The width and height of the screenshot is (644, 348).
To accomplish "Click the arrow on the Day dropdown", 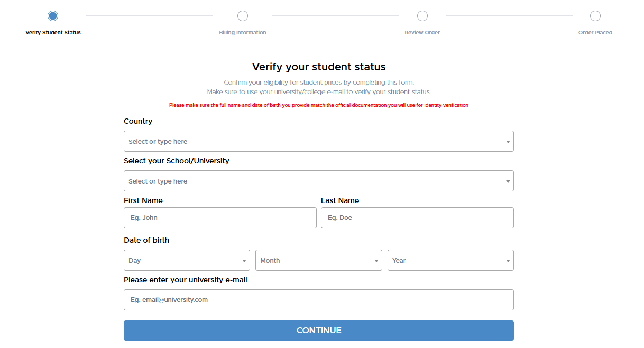I will pyautogui.click(x=244, y=261).
